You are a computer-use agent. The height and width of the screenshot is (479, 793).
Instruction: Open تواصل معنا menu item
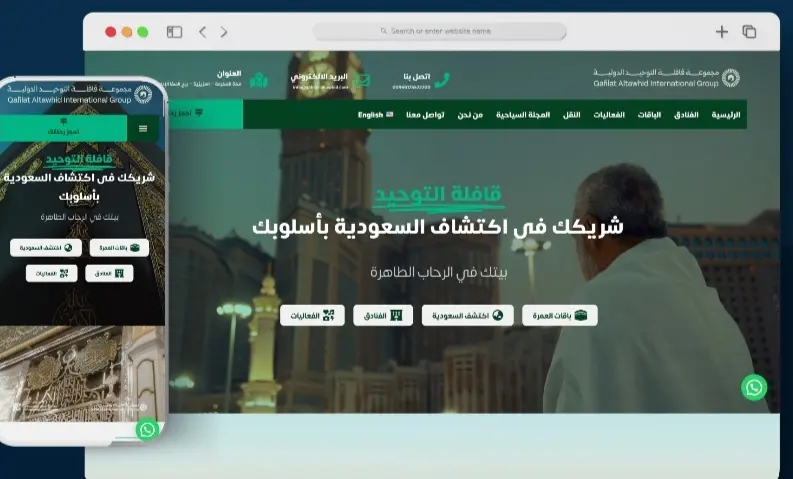point(425,115)
